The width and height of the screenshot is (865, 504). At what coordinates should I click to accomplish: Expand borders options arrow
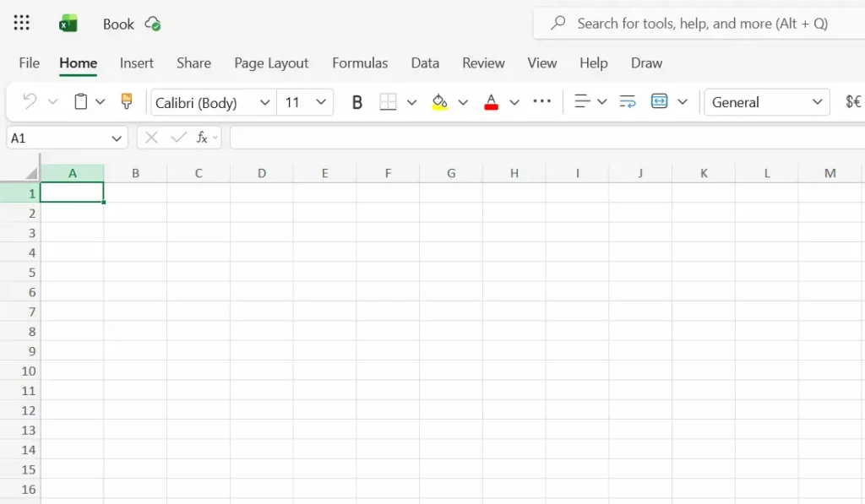[x=411, y=102]
